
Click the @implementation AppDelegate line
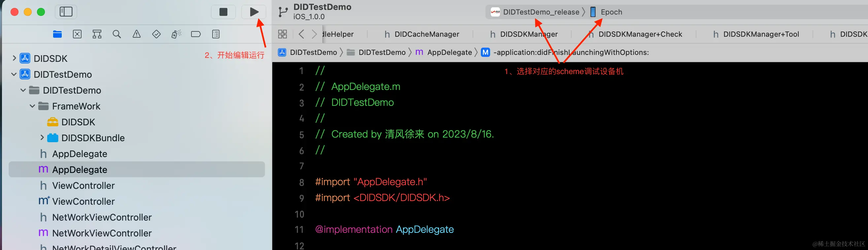[384, 229]
